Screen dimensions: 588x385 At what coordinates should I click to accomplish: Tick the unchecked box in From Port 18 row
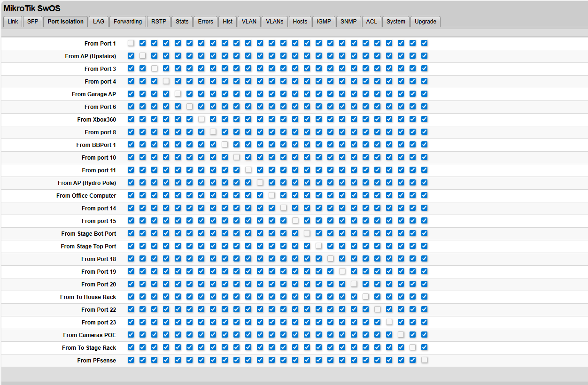click(x=330, y=259)
